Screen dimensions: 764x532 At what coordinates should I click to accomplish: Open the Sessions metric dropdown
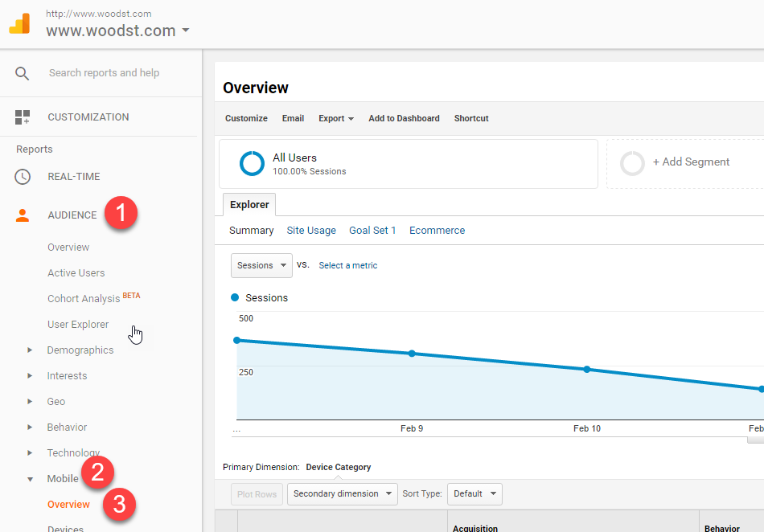(x=261, y=265)
